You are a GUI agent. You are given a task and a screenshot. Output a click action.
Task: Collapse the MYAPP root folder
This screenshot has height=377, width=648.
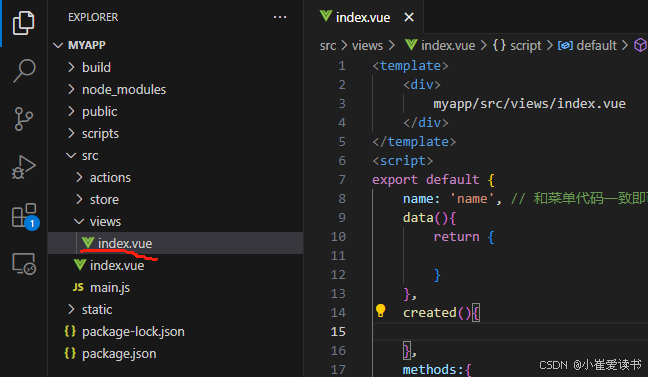pos(58,45)
